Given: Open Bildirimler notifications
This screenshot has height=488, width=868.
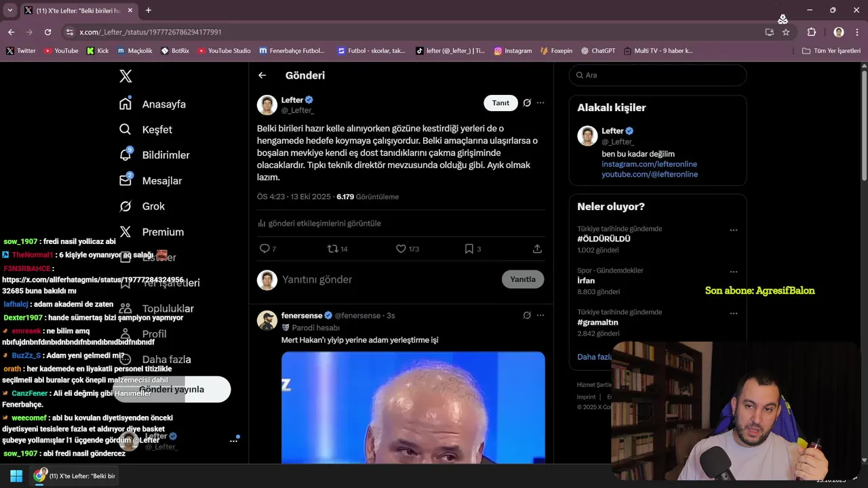Looking at the screenshot, I should tap(155, 155).
